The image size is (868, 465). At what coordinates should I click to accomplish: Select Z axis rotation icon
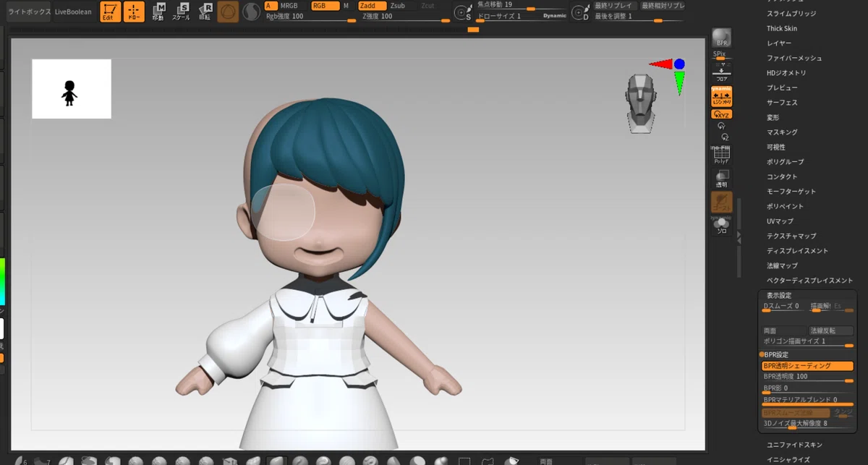724,137
